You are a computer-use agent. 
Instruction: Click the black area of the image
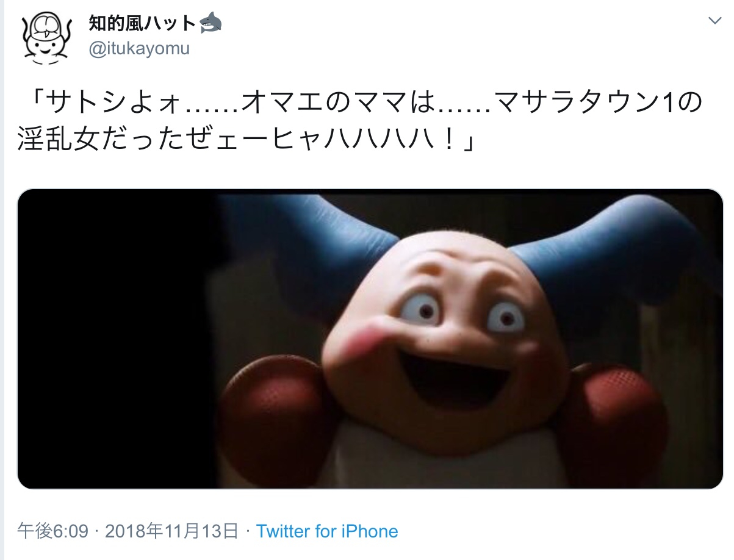point(116,339)
